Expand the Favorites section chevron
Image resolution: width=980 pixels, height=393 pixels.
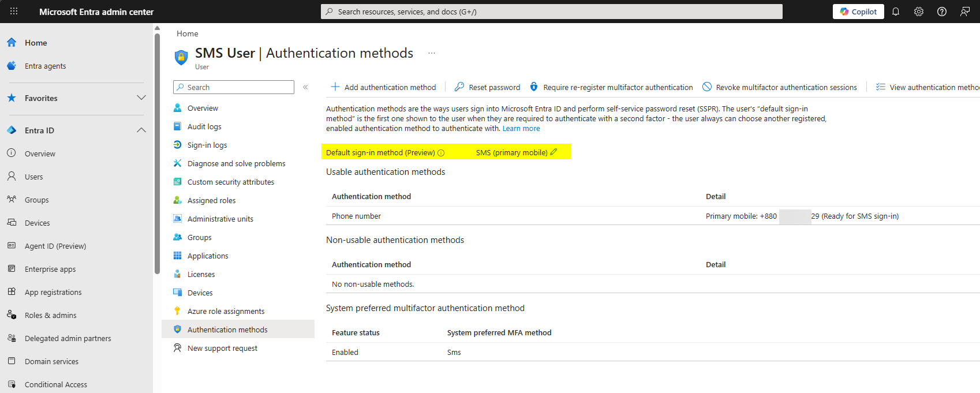coord(141,98)
